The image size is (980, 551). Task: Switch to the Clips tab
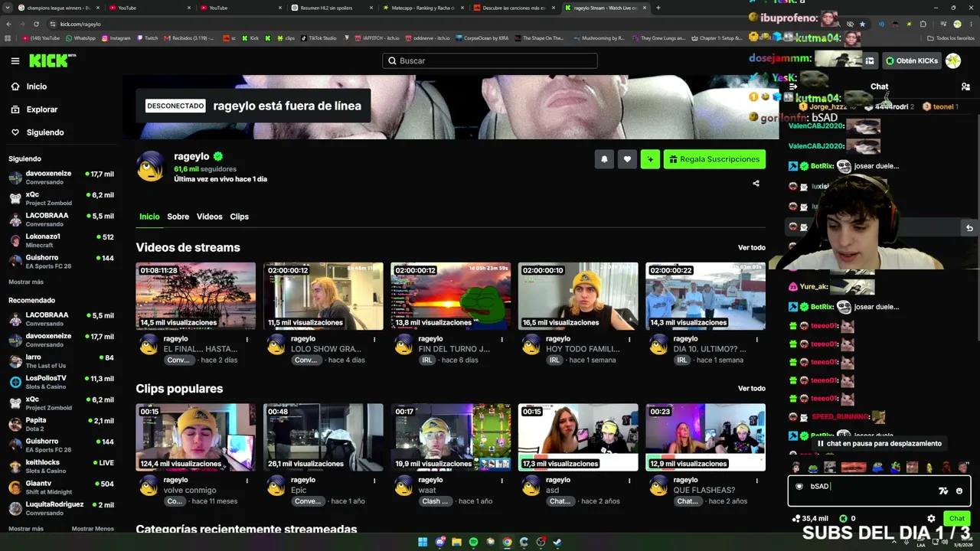(x=239, y=217)
